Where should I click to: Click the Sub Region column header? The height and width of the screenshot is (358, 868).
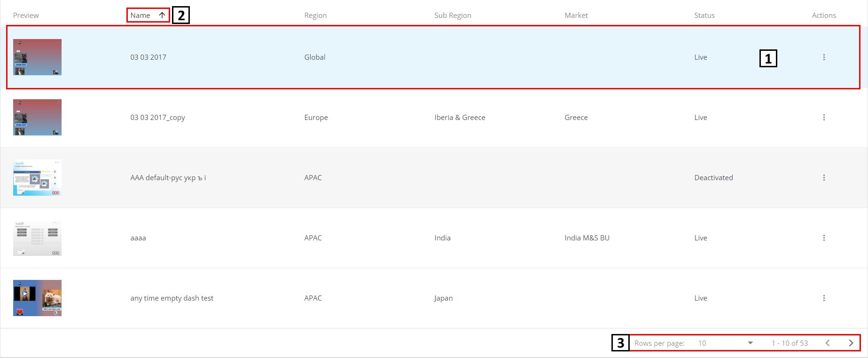point(453,16)
